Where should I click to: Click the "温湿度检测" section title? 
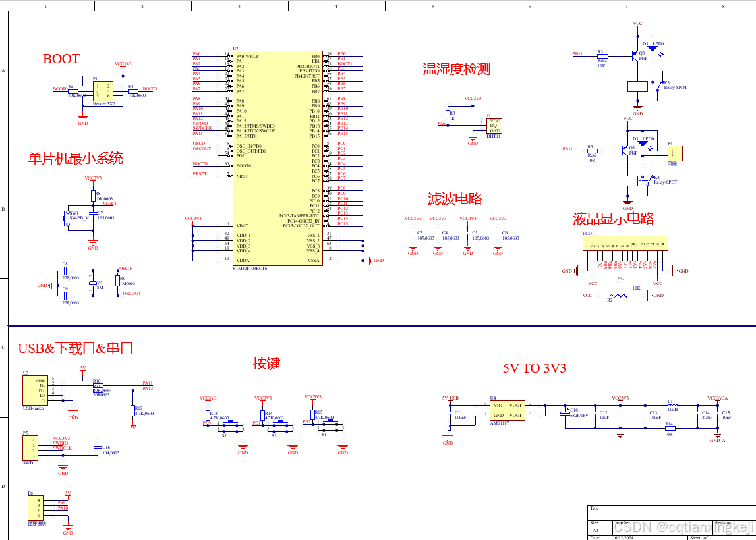click(457, 69)
